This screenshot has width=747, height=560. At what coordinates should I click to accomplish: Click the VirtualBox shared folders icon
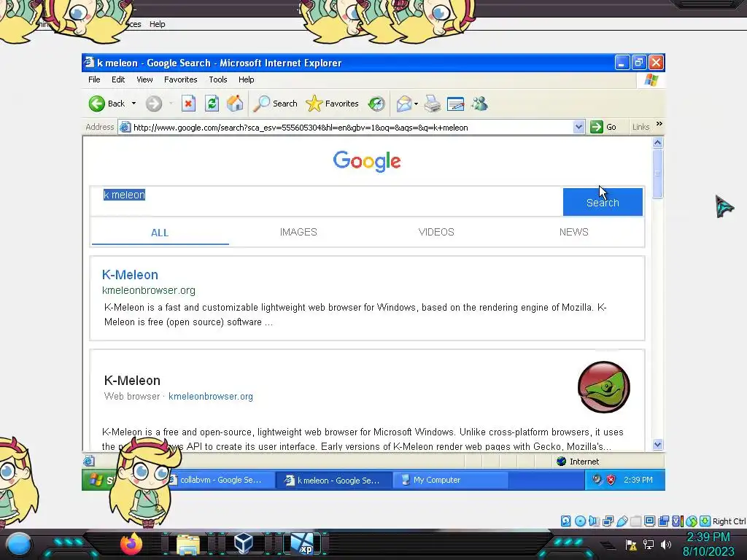(635, 521)
